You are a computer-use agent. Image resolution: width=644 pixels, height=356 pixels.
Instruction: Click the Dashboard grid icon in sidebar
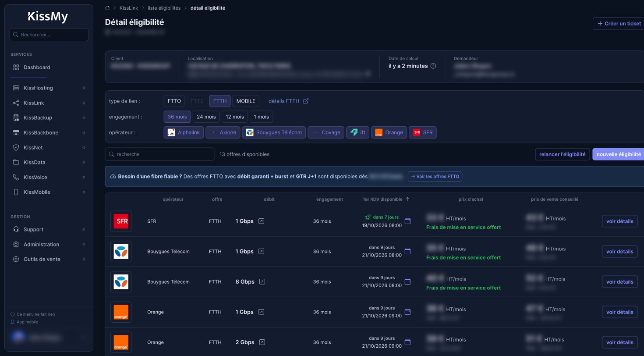coord(16,68)
